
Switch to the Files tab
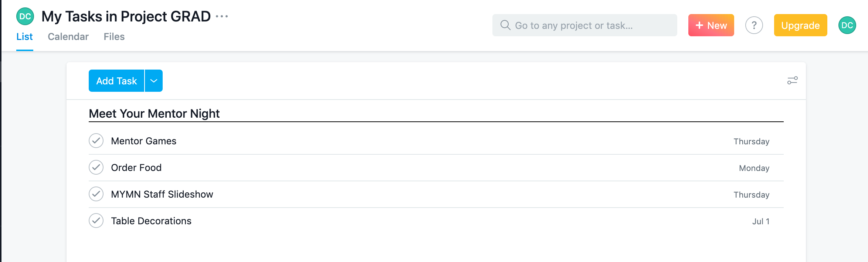(114, 37)
